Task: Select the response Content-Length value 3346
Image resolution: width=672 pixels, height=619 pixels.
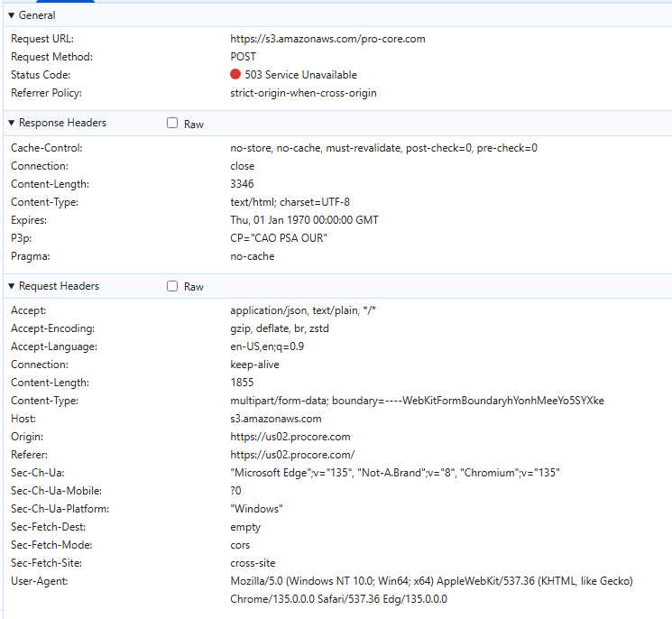Action: pos(242,184)
